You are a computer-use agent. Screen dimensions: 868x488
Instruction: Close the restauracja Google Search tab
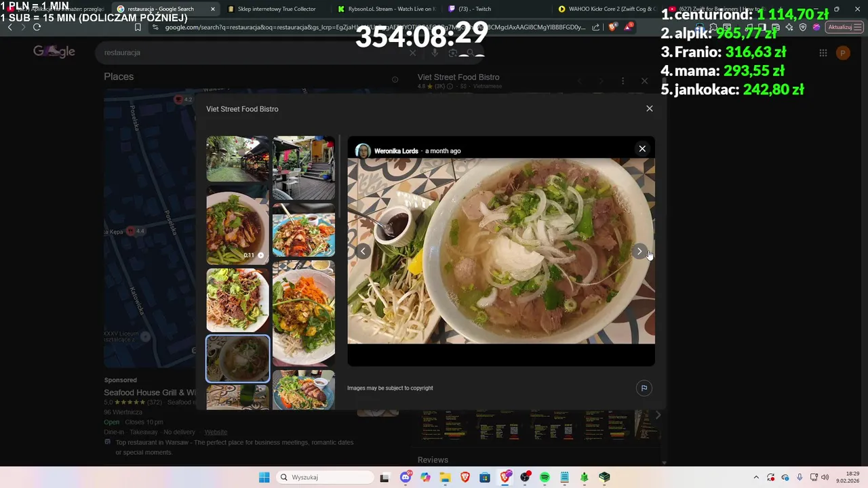click(x=213, y=9)
